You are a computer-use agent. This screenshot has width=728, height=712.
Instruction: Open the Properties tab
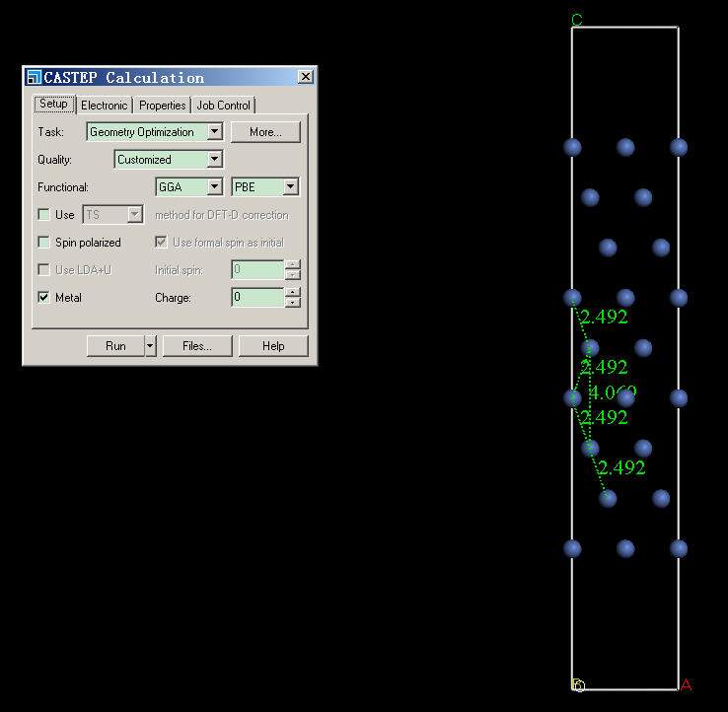click(162, 106)
